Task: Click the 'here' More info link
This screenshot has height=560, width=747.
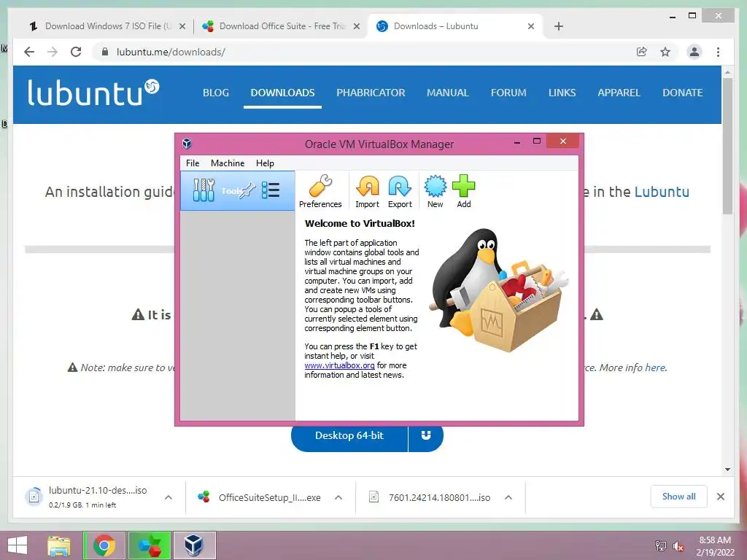Action: click(656, 367)
